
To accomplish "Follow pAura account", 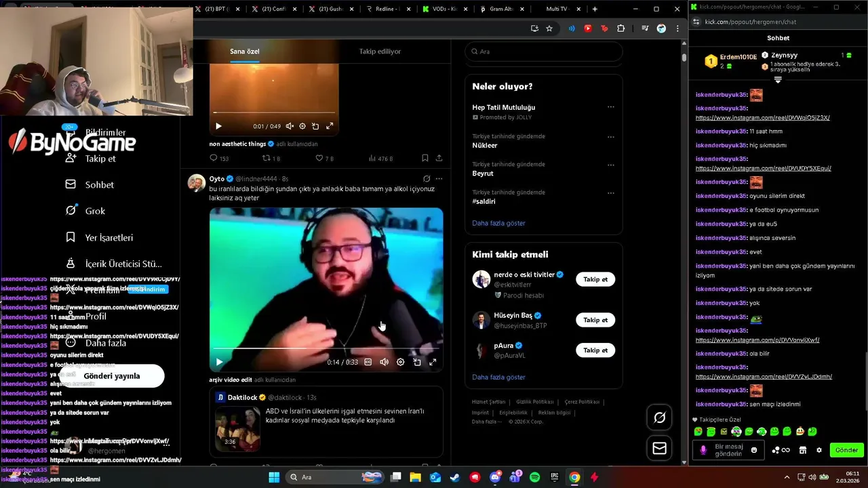I will pos(595,350).
